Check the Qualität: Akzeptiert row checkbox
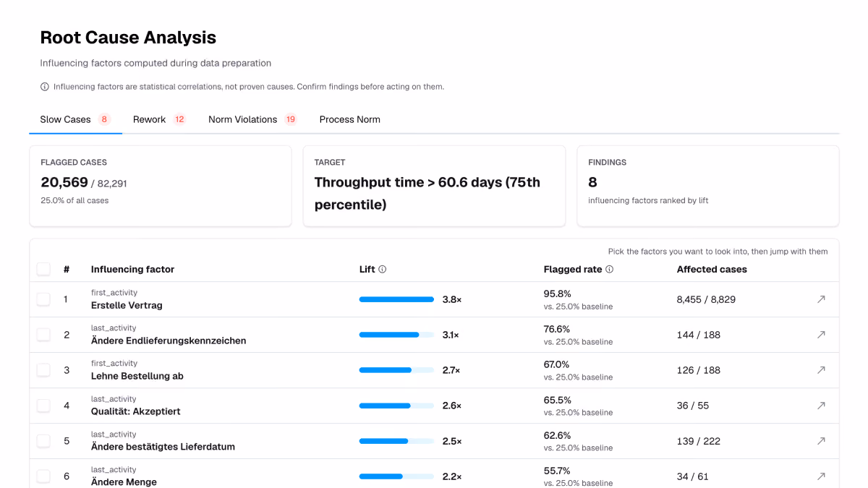This screenshot has width=868, height=488. point(43,406)
